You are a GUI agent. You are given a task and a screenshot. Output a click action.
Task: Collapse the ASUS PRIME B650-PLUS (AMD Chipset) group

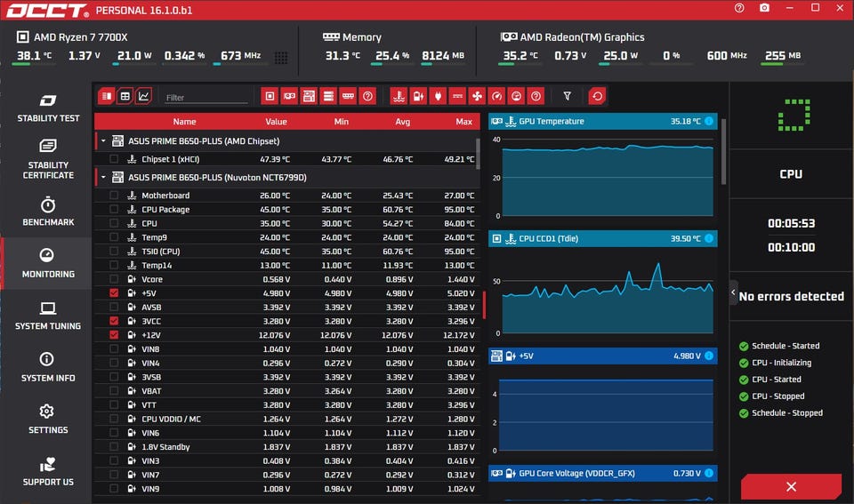[x=103, y=141]
